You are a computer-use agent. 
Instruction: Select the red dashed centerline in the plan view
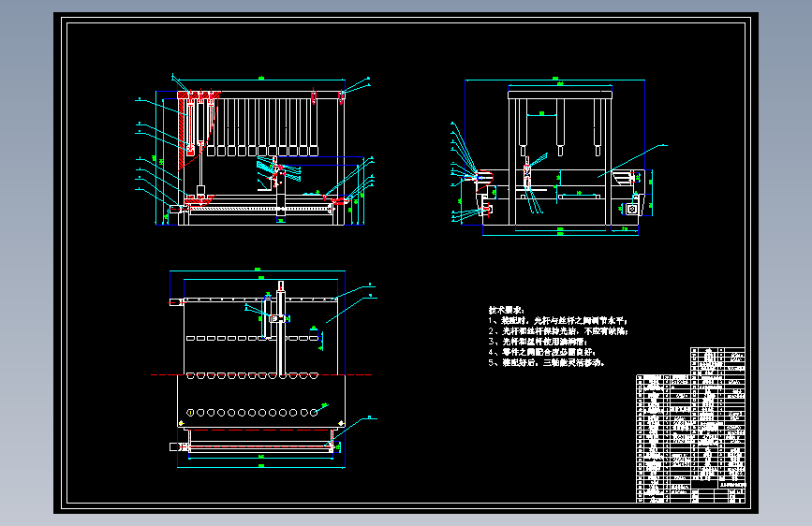(x=261, y=374)
